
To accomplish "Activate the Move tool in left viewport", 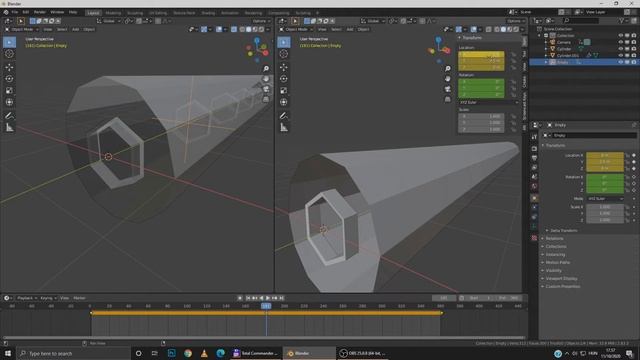I will coord(9,67).
